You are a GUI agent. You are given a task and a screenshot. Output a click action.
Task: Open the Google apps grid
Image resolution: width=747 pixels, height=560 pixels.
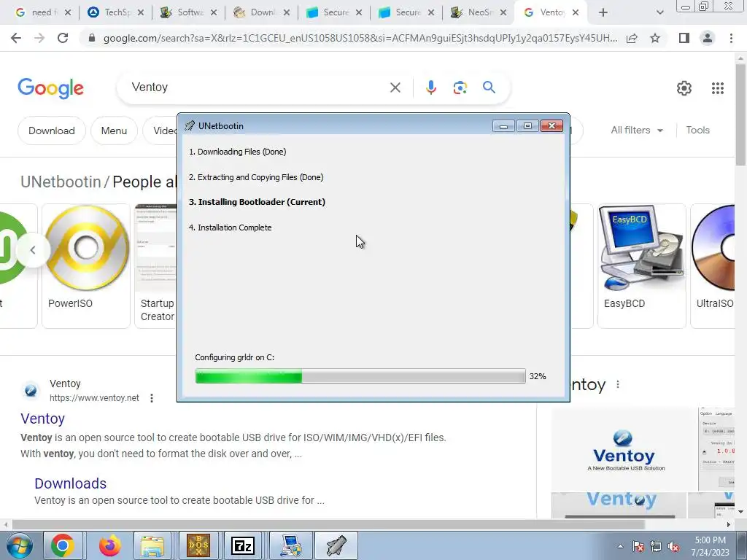(x=718, y=88)
